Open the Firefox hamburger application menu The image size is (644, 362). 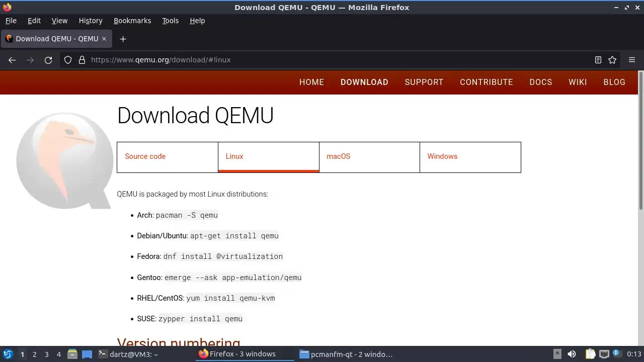(x=632, y=60)
